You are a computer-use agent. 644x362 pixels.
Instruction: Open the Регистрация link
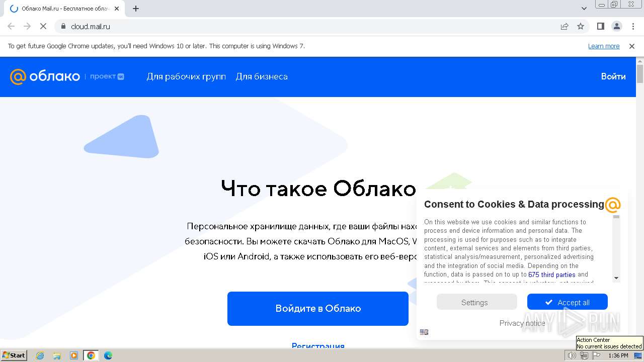coord(318,346)
